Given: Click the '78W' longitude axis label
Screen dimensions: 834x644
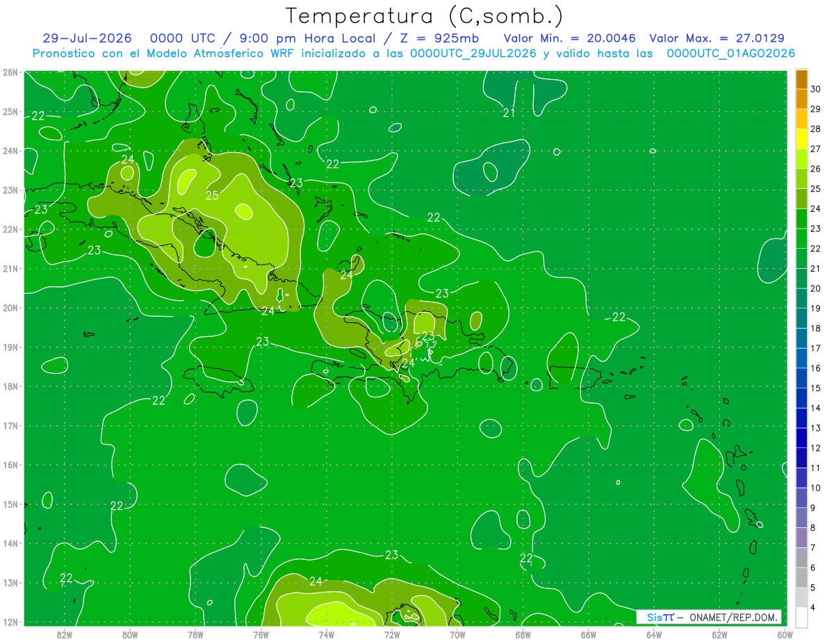Looking at the screenshot, I should [195, 634].
